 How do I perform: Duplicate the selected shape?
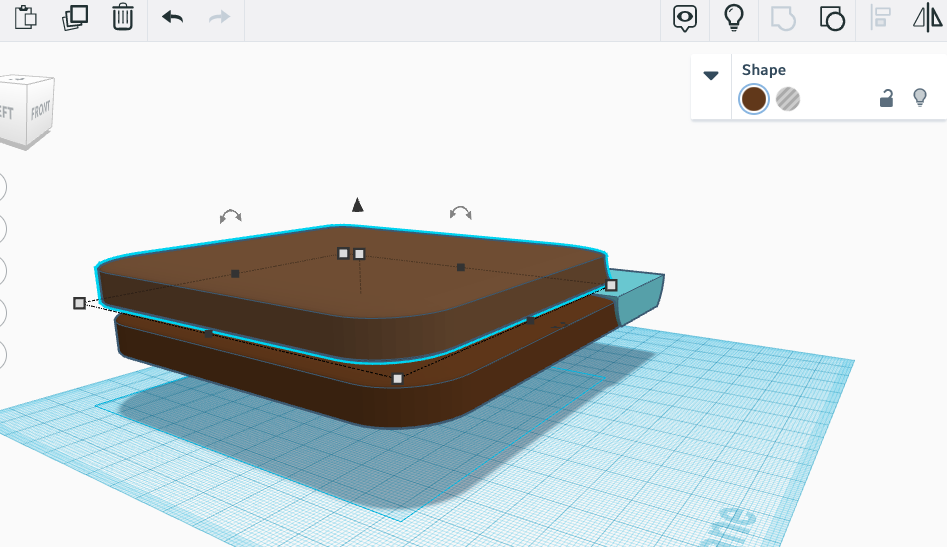[x=75, y=17]
